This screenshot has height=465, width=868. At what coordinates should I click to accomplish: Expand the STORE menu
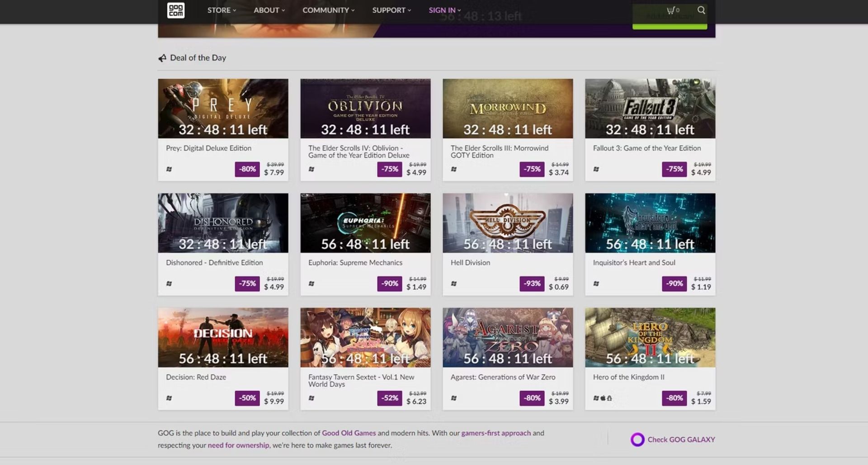click(x=222, y=10)
